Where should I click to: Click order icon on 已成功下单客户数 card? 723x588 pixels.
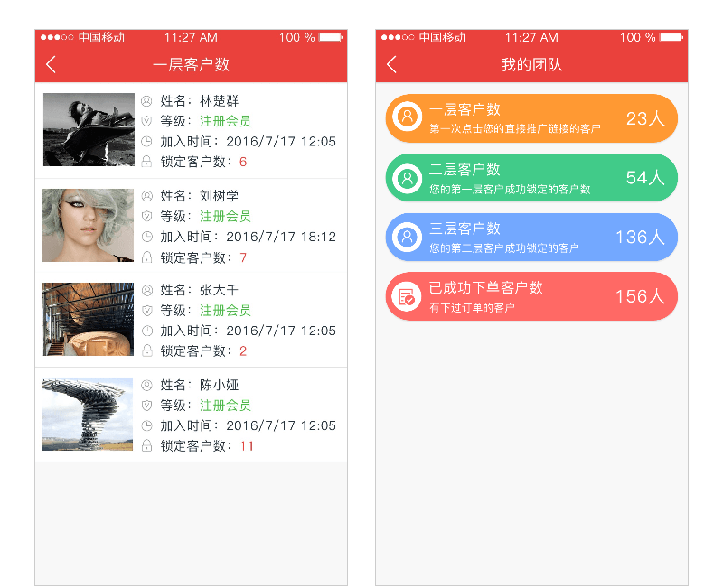408,297
